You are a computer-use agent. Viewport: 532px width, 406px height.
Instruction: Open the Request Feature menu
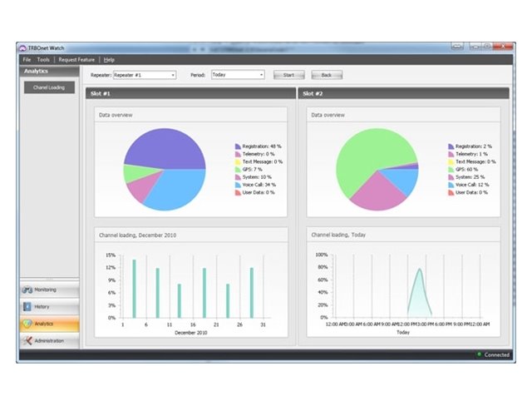tap(76, 60)
